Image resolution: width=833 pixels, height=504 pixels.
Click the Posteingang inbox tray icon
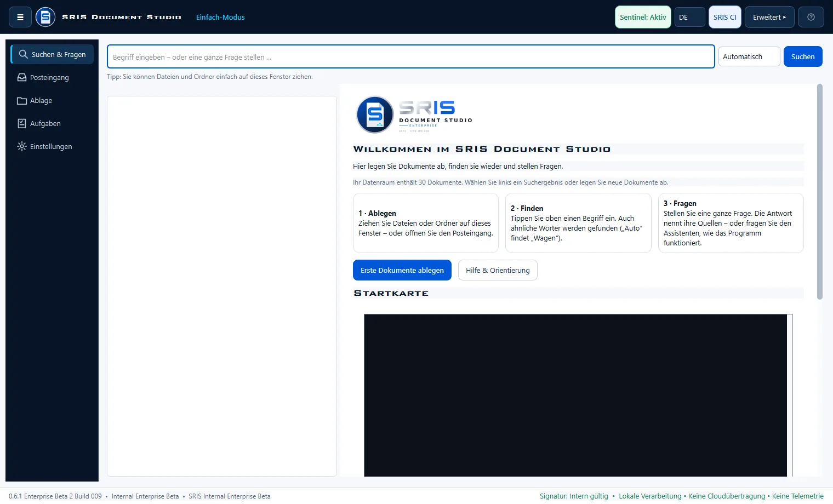22,77
